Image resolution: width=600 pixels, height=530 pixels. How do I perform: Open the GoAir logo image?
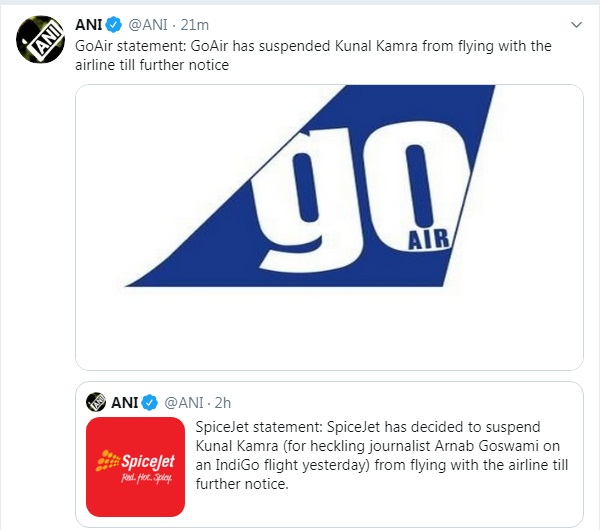(x=329, y=227)
